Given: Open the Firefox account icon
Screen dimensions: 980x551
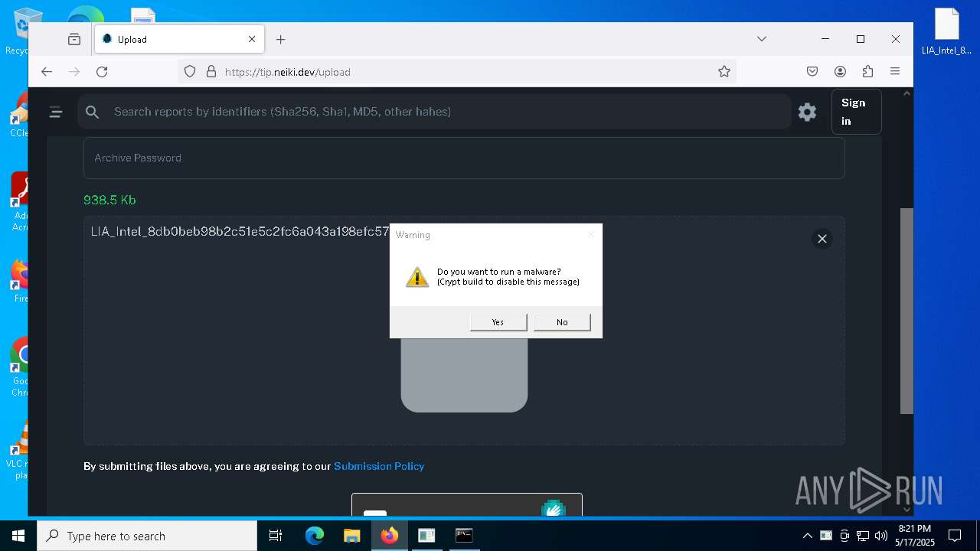Looking at the screenshot, I should pos(840,72).
